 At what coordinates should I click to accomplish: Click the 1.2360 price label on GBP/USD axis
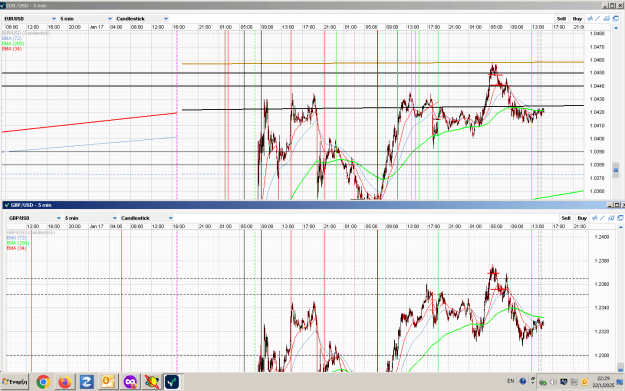coord(601,284)
